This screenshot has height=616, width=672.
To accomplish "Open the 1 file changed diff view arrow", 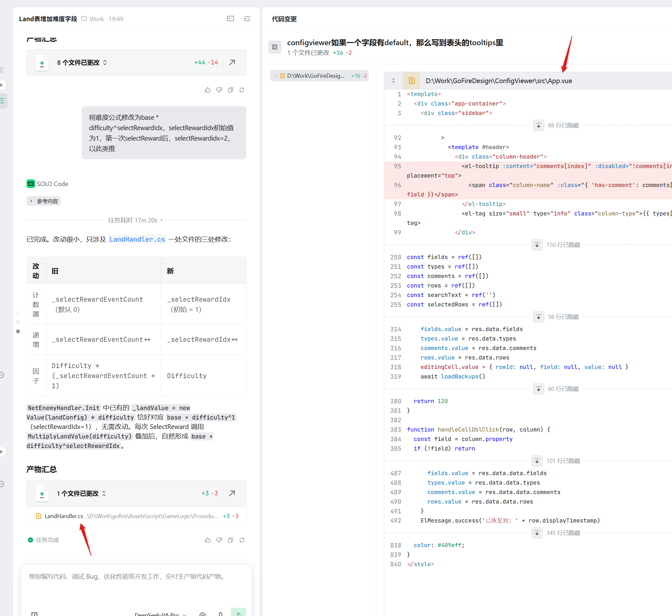I will click(x=232, y=493).
